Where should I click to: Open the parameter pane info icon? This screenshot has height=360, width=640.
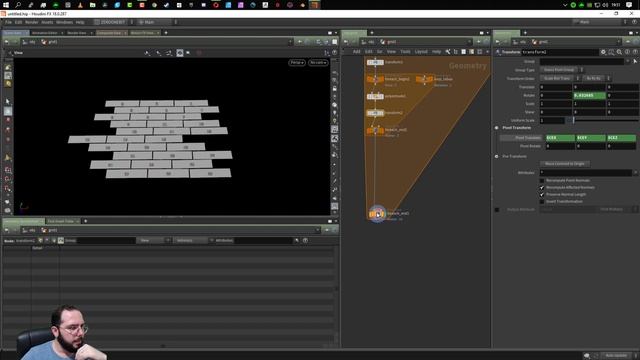point(627,52)
